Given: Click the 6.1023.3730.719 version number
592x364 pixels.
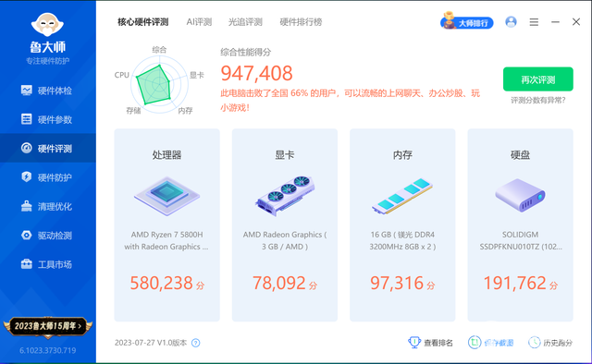Looking at the screenshot, I should (47, 350).
